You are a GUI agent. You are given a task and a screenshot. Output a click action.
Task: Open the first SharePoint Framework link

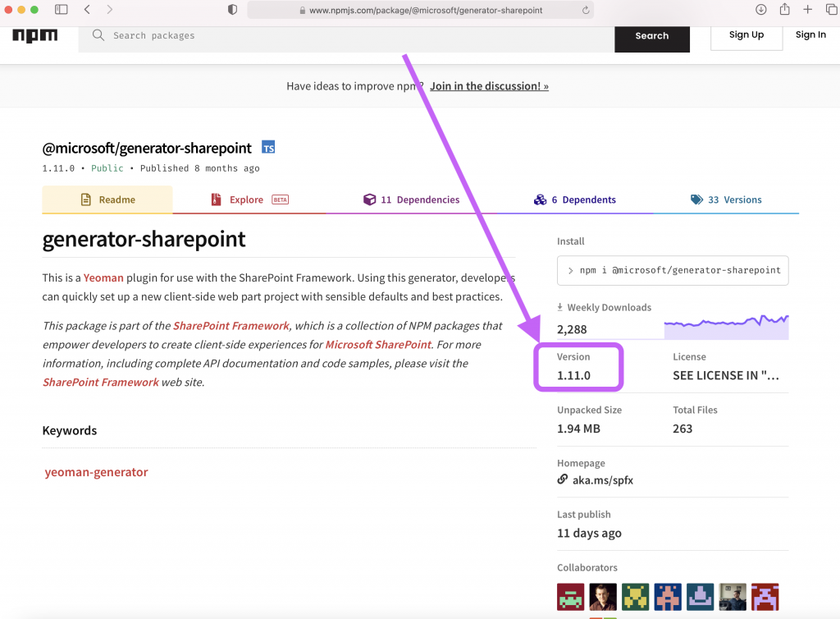tap(231, 326)
